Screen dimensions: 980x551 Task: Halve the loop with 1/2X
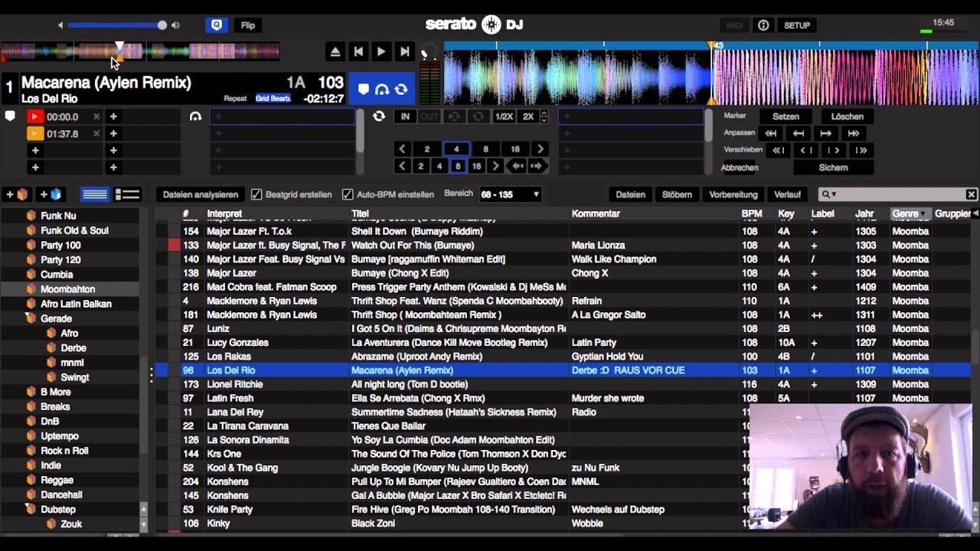[504, 116]
